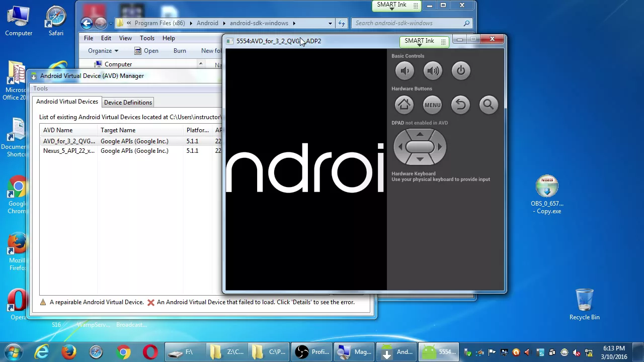
Task: Click the DPAD center button
Action: pyautogui.click(x=420, y=147)
